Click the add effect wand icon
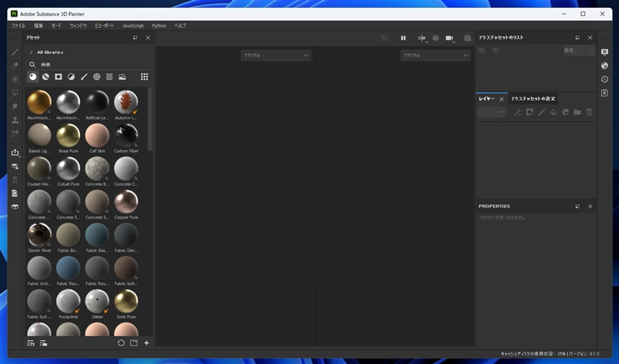 (x=517, y=112)
